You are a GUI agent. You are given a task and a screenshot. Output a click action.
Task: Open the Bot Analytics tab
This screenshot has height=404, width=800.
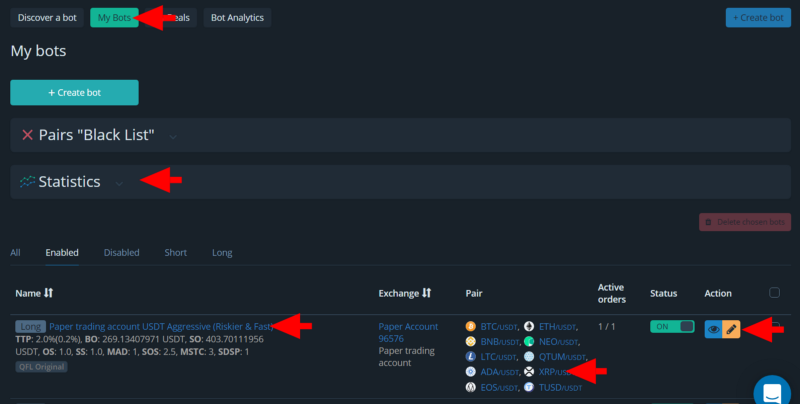point(237,17)
